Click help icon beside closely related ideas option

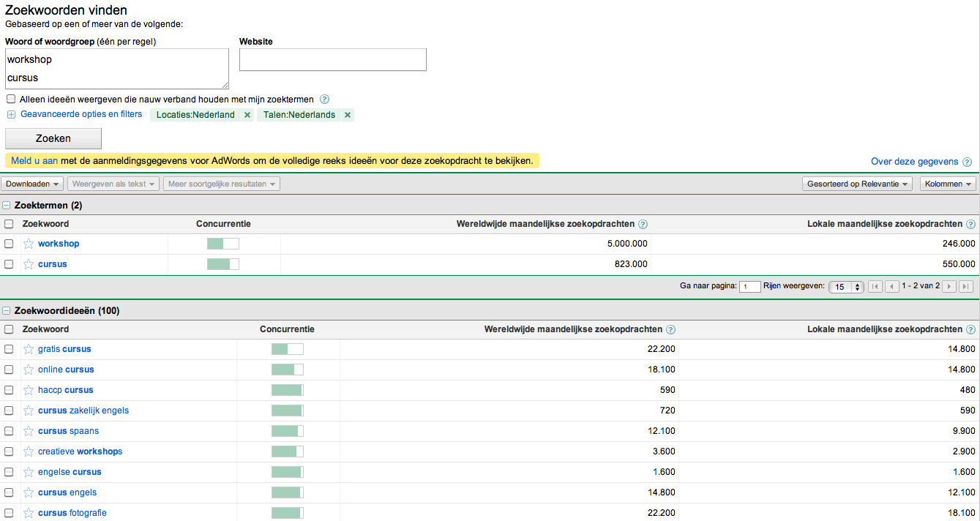(325, 100)
